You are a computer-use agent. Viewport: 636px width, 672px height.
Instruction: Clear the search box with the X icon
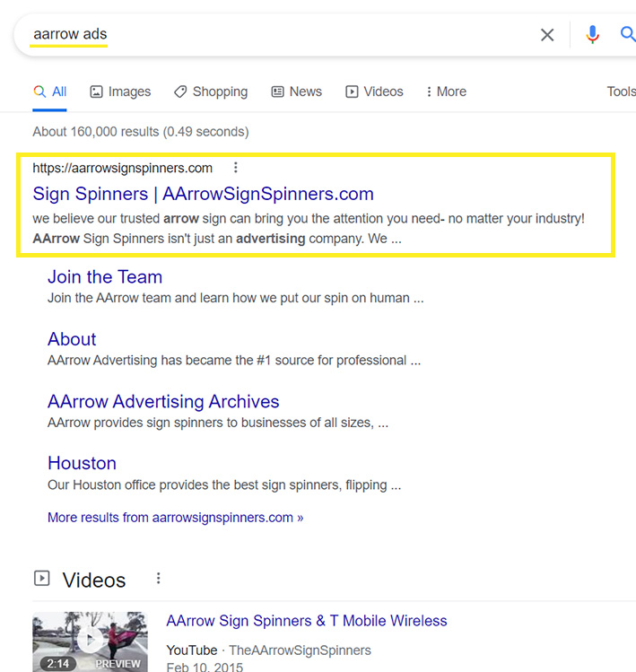(x=547, y=35)
